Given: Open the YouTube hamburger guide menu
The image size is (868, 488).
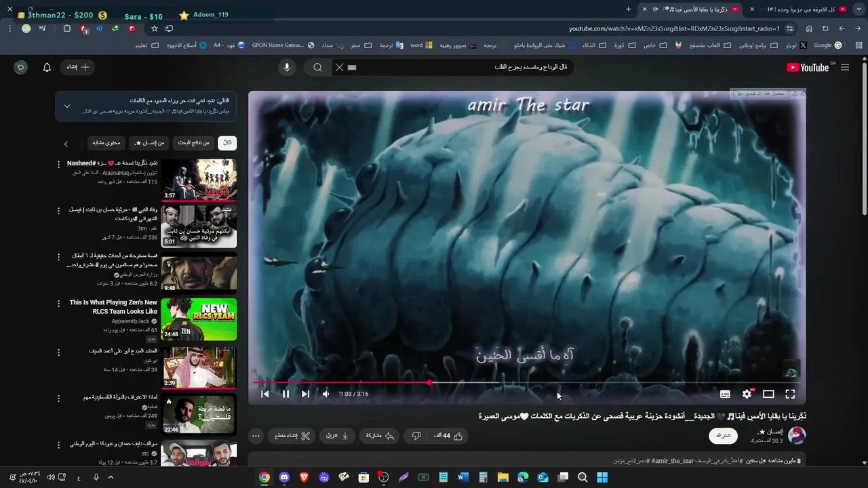Looking at the screenshot, I should coord(845,67).
